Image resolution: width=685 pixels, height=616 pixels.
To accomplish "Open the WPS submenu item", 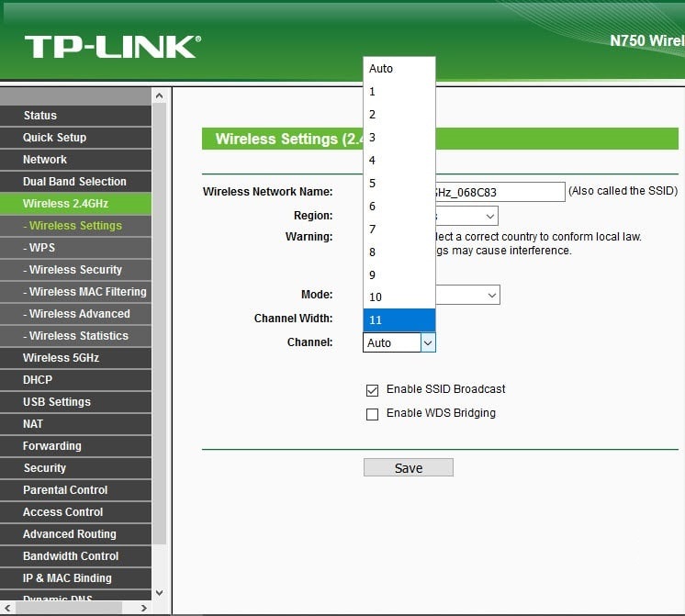I will [75, 248].
